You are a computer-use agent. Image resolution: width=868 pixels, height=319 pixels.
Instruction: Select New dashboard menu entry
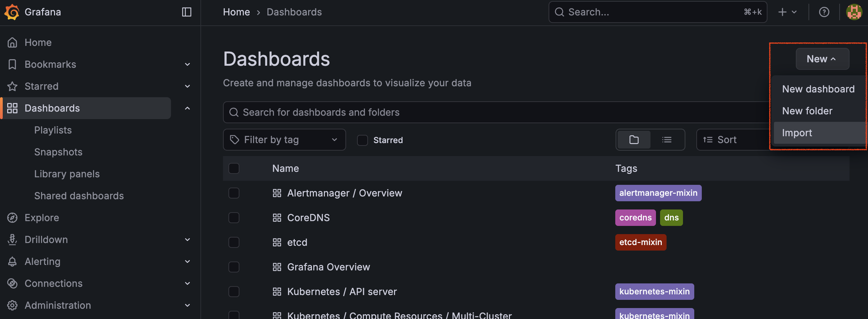pos(818,89)
